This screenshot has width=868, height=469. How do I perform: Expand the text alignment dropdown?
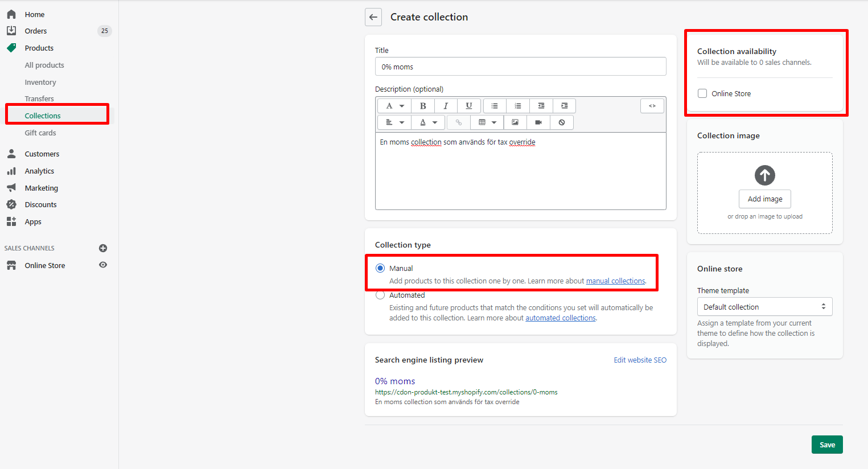(394, 122)
